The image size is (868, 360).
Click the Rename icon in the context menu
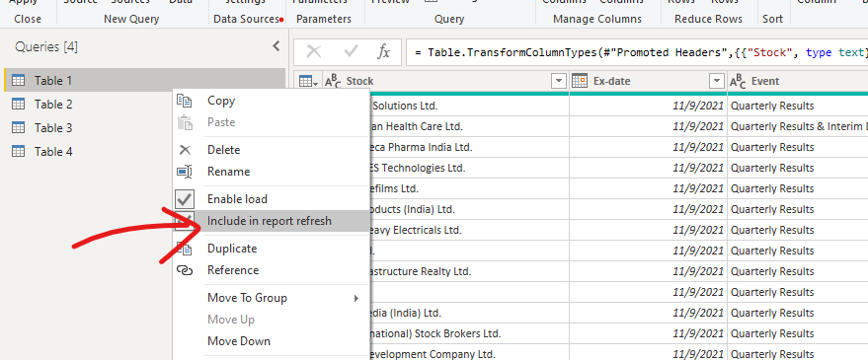185,172
